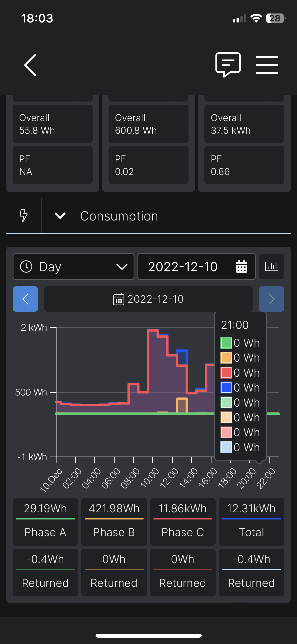Image resolution: width=297 pixels, height=644 pixels.
Task: Go to next day with right arrow
Action: point(271,299)
